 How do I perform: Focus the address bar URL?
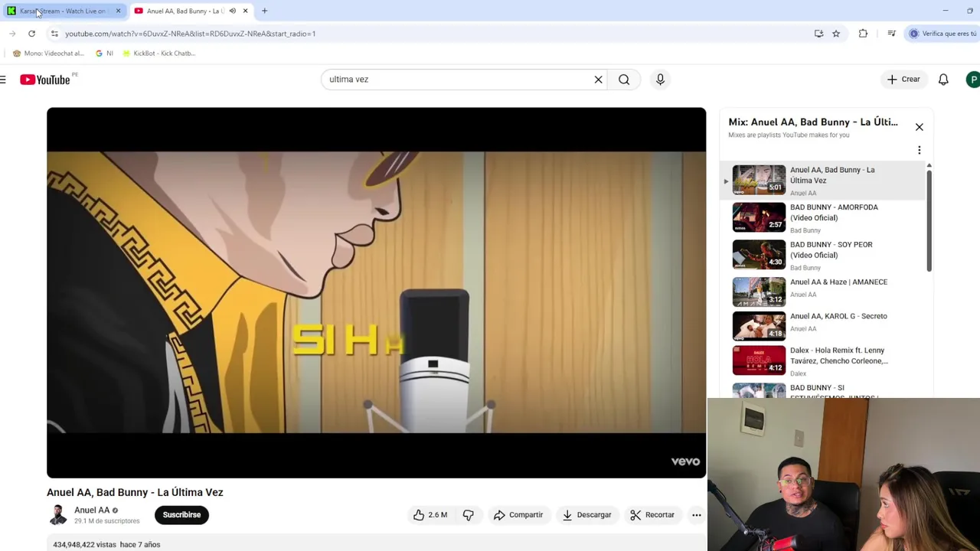[190, 34]
